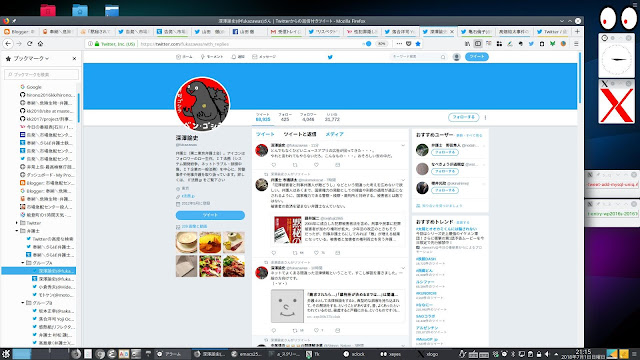Viewport: 640px width, 360px height.
Task: Open the Firefox hamburger menu
Action: [x=576, y=44]
